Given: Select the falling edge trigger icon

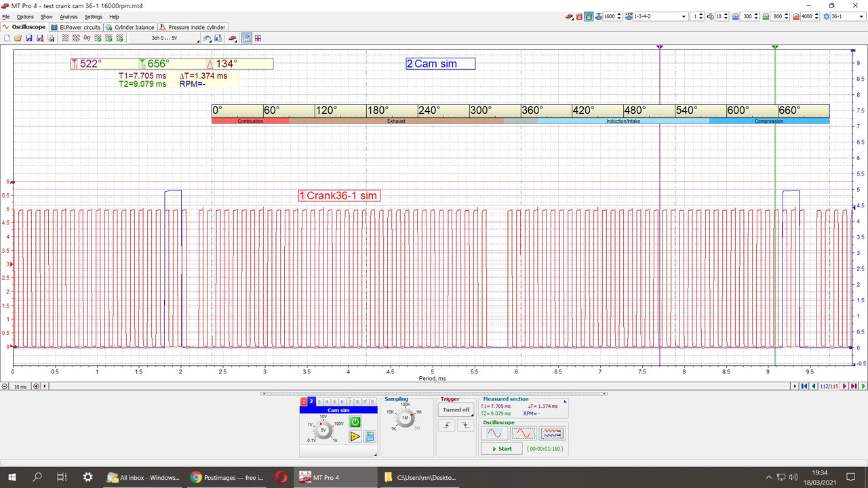Looking at the screenshot, I should click(465, 426).
